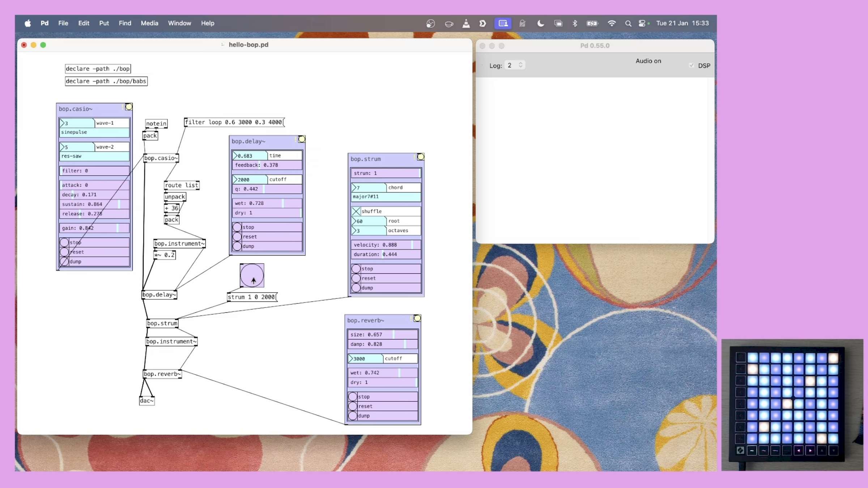Viewport: 868px width, 488px height.
Task: Click yellow circle on bop.reverb~ panel header
Action: click(x=417, y=318)
